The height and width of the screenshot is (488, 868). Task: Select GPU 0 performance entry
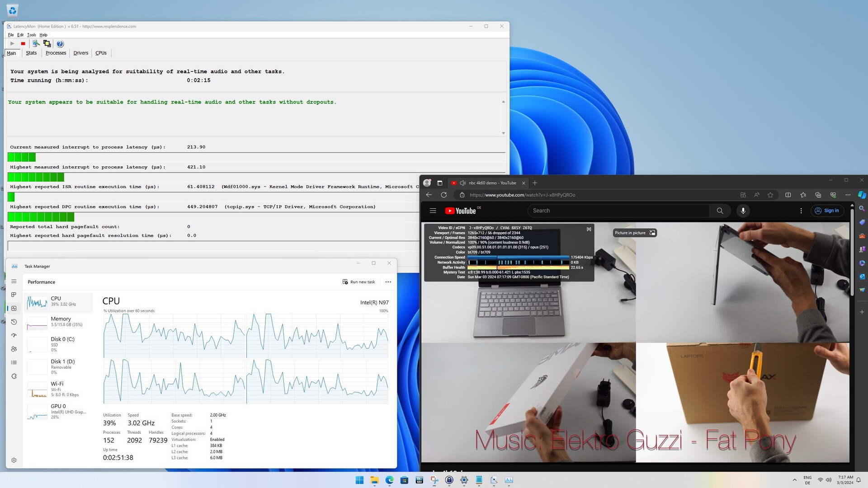pos(59,411)
